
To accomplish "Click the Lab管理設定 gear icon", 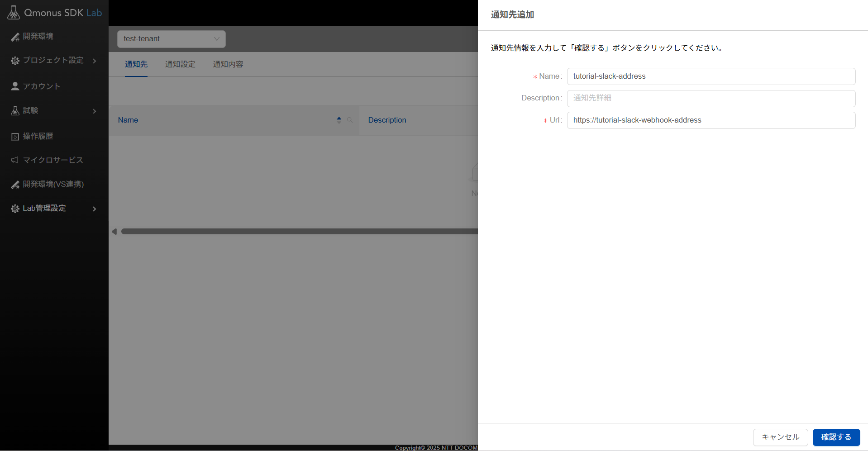I will pyautogui.click(x=15, y=209).
